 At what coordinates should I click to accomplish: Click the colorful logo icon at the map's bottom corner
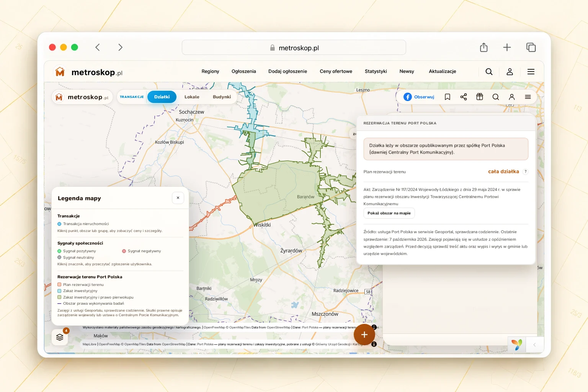pyautogui.click(x=517, y=345)
